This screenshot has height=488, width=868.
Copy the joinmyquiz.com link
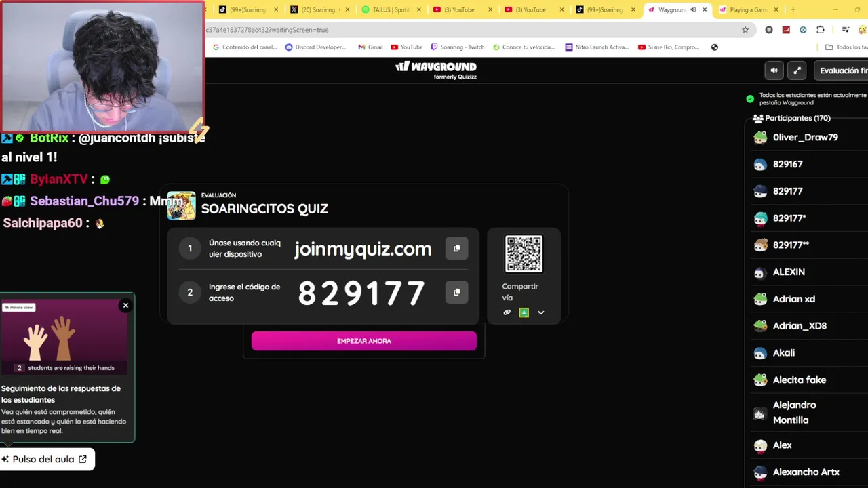pos(456,248)
